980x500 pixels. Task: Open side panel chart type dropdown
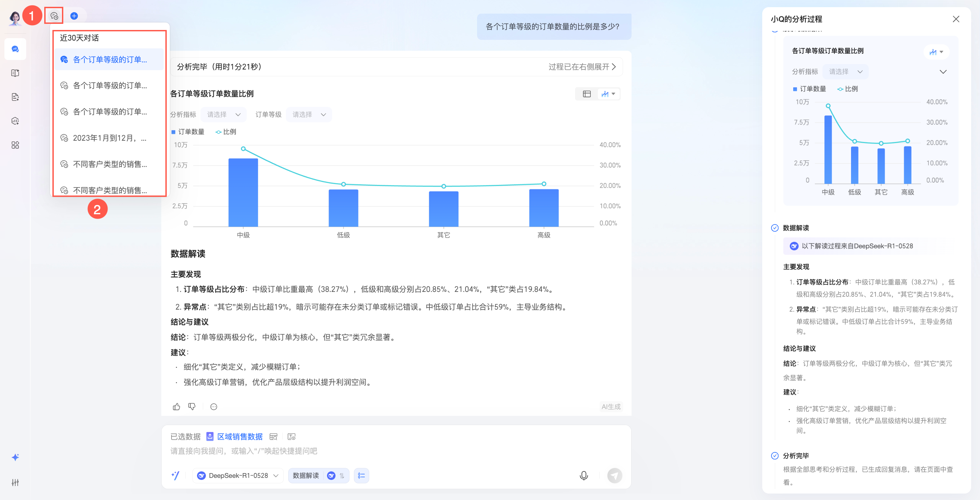tap(936, 52)
